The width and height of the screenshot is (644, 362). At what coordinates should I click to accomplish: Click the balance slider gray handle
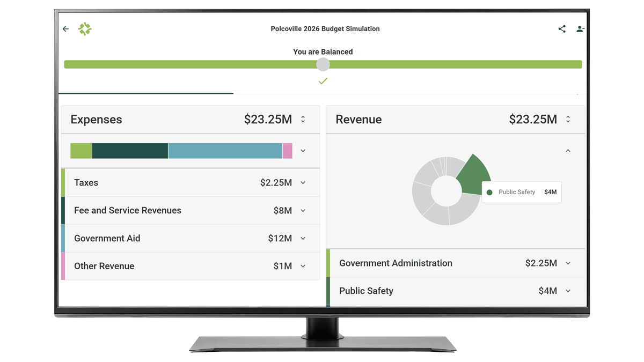click(323, 64)
